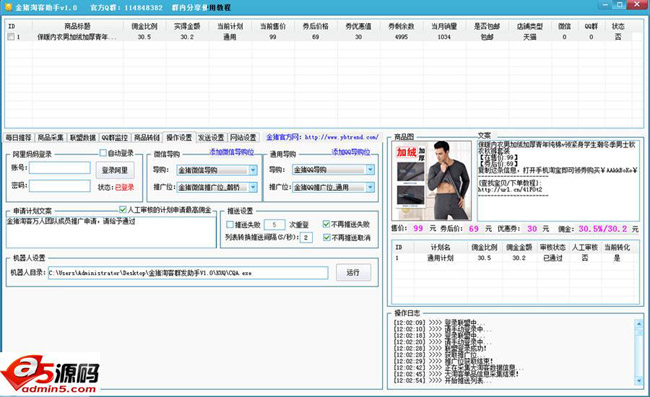Image resolution: width=650 pixels, height=397 pixels.
Task: Click the push interval field showing 2
Action: click(x=306, y=237)
